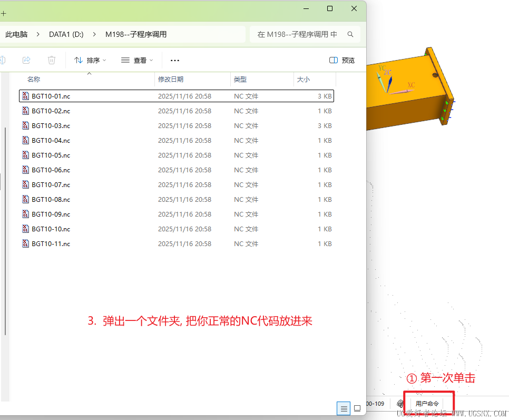Click the NC file icon of BGT10-11.nc
509x420 pixels.
tap(25, 243)
